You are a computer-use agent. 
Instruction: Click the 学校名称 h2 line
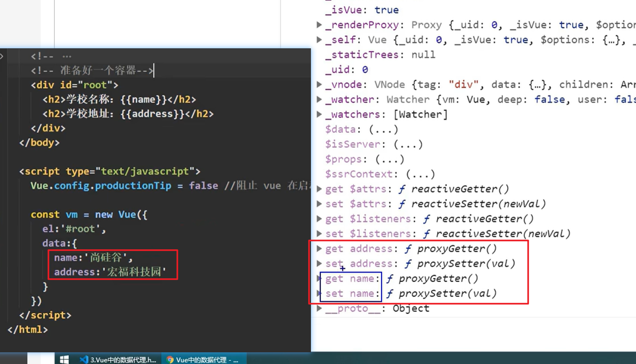(119, 99)
